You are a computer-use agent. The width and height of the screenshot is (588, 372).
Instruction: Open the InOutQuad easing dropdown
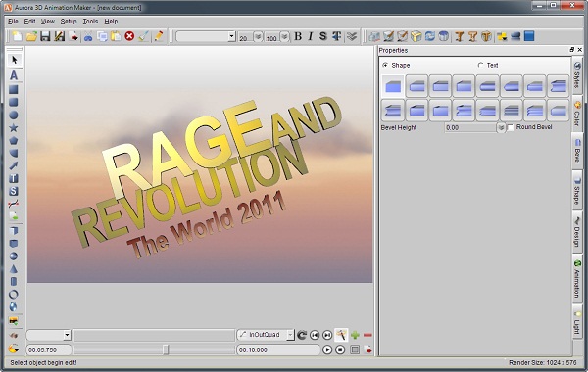tap(290, 335)
